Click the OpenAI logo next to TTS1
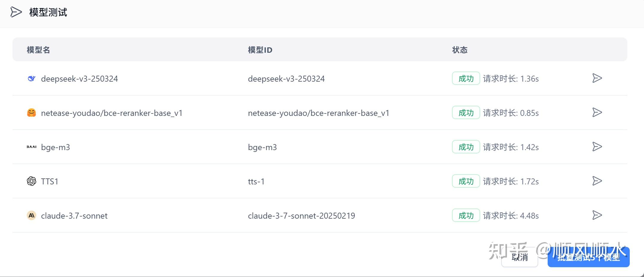Viewport: 644px width, 277px height. pyautogui.click(x=32, y=181)
